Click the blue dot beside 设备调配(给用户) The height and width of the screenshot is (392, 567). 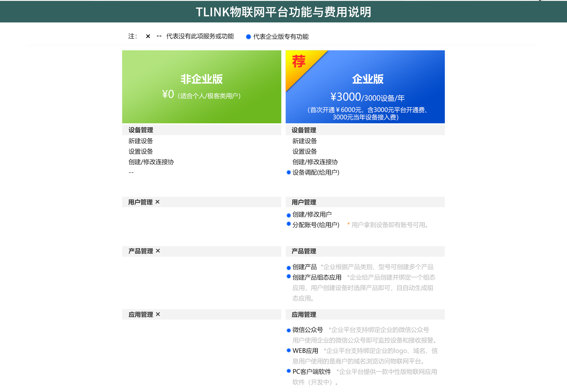(289, 172)
